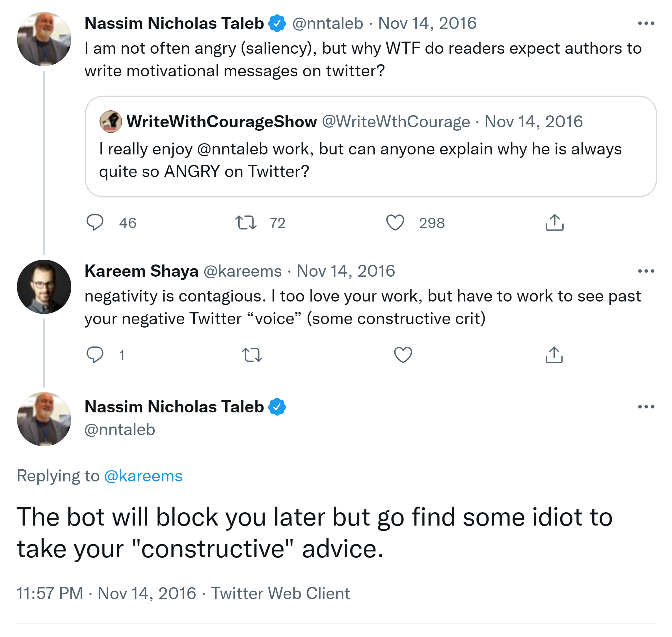The image size is (672, 637).
Task: Retweet Kareem Shaya's tweet
Action: 252,355
